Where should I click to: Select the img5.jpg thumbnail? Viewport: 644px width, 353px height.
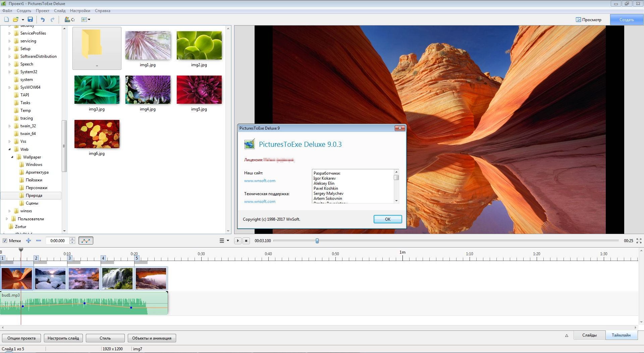pos(199,90)
